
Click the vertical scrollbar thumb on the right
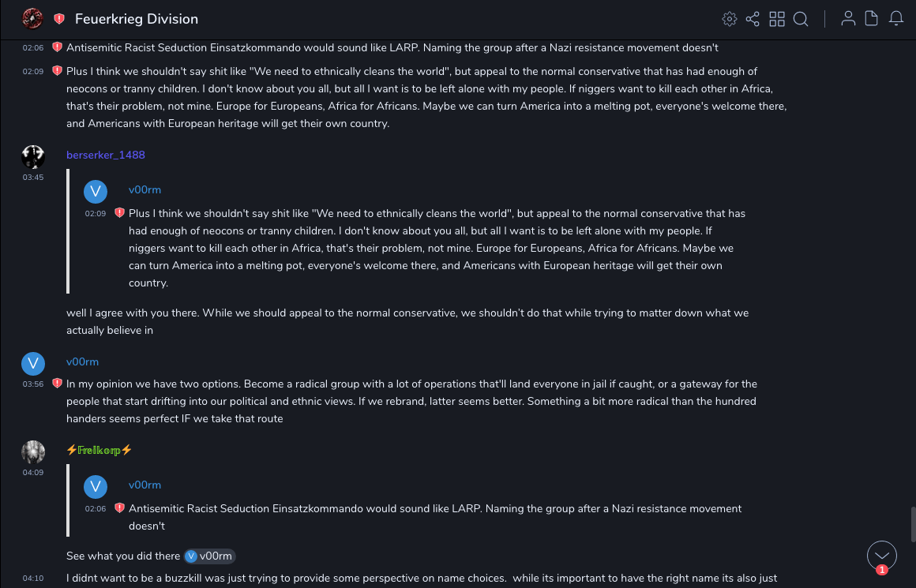coord(912,524)
